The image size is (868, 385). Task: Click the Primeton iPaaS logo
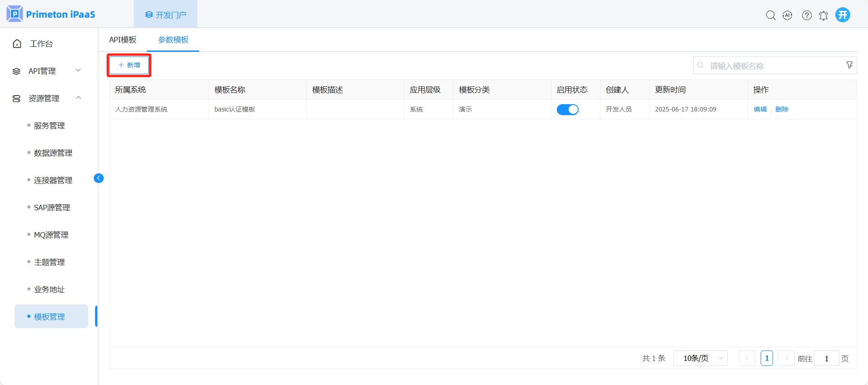[x=50, y=14]
